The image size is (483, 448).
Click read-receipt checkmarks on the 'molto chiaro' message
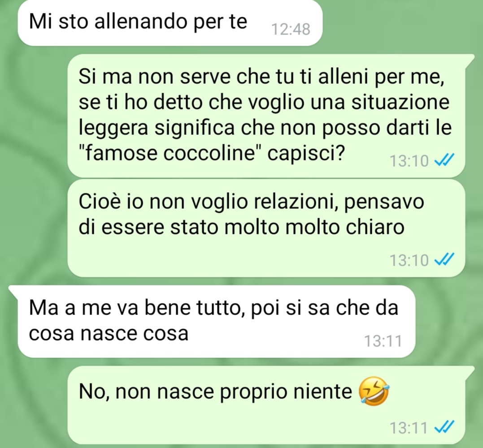point(444,259)
